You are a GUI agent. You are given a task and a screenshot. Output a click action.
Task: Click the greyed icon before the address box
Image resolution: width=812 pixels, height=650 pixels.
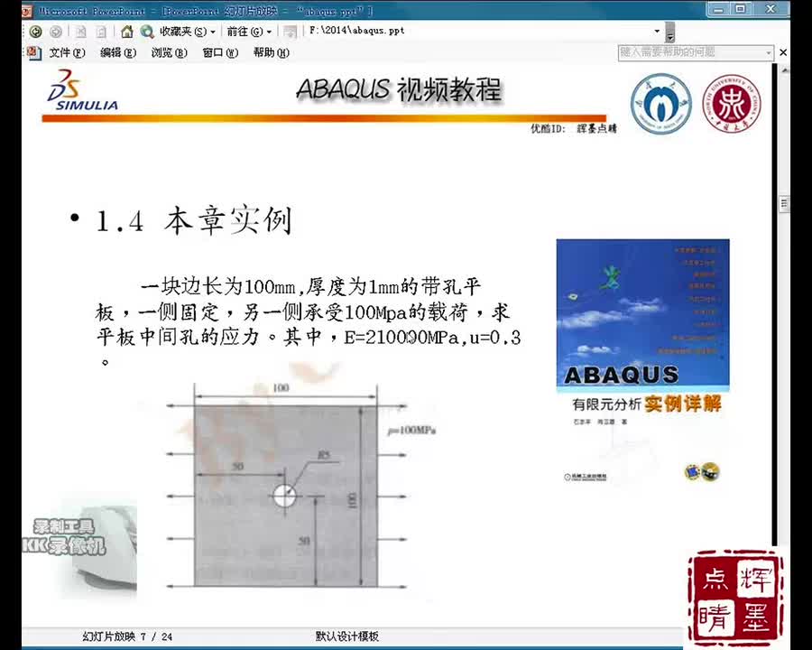click(x=290, y=32)
